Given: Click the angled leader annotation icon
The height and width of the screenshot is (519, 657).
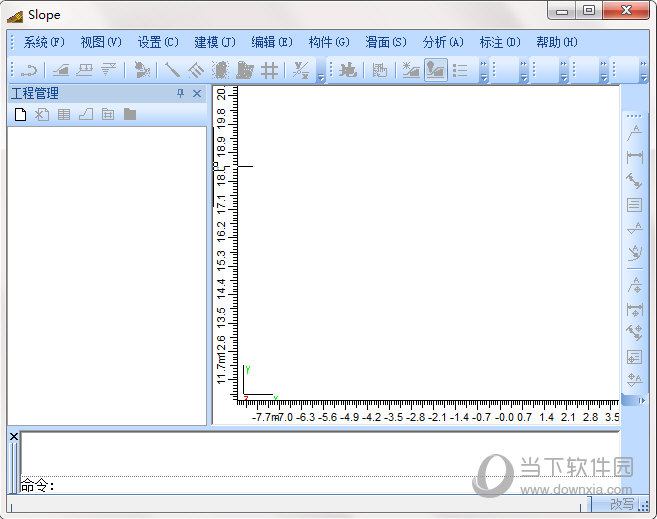Looking at the screenshot, I should point(634,134).
